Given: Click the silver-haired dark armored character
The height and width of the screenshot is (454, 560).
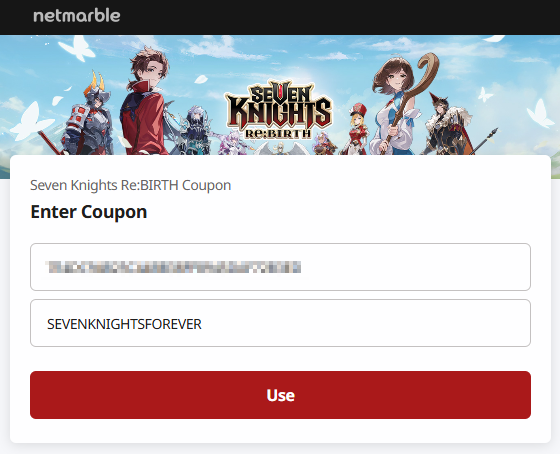Looking at the screenshot, I should pos(195,131).
